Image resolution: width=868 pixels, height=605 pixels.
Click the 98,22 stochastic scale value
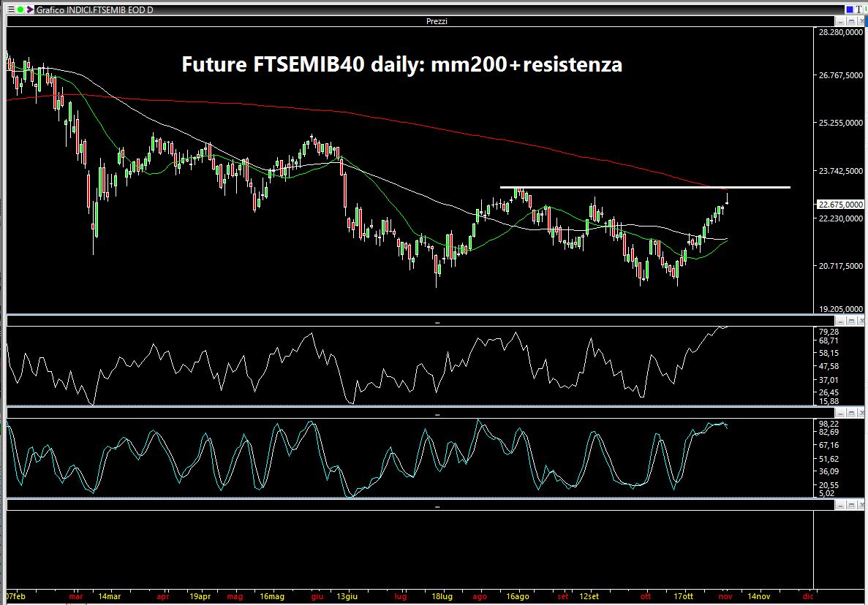pyautogui.click(x=829, y=425)
